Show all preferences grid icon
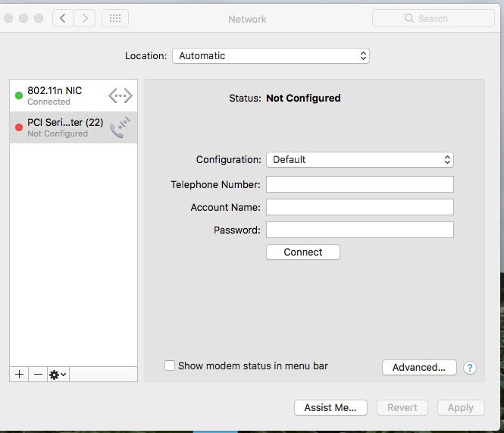This screenshot has width=504, height=433. (115, 18)
